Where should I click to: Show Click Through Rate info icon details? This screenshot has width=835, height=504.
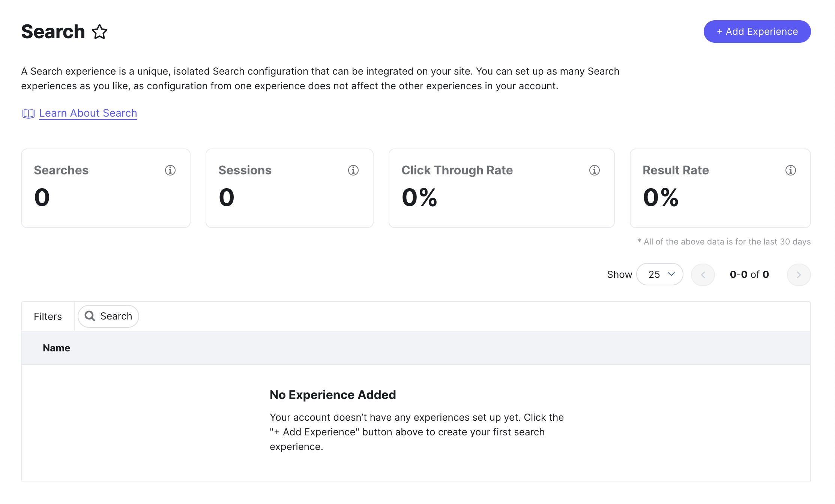tap(595, 170)
